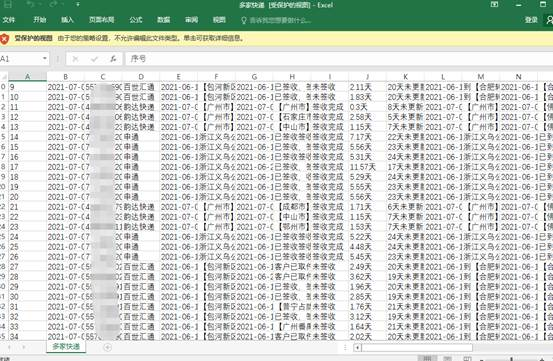This screenshot has height=361, width=553.
Task: Open the 公式 ribbon tab
Action: click(136, 20)
